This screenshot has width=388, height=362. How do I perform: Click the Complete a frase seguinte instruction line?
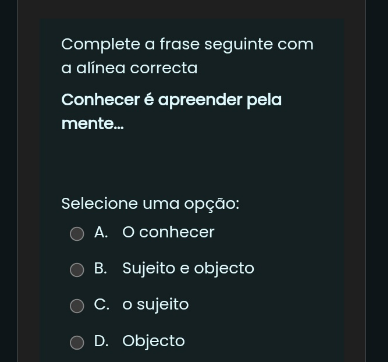click(x=187, y=44)
